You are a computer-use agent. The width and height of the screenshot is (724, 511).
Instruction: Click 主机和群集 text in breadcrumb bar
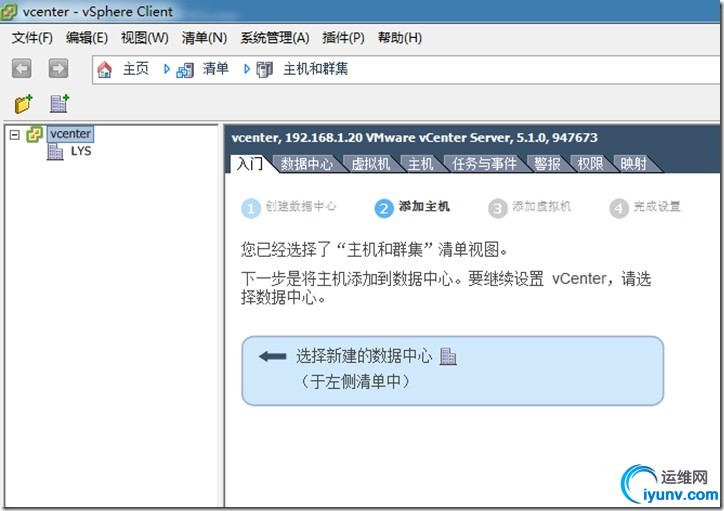(315, 69)
